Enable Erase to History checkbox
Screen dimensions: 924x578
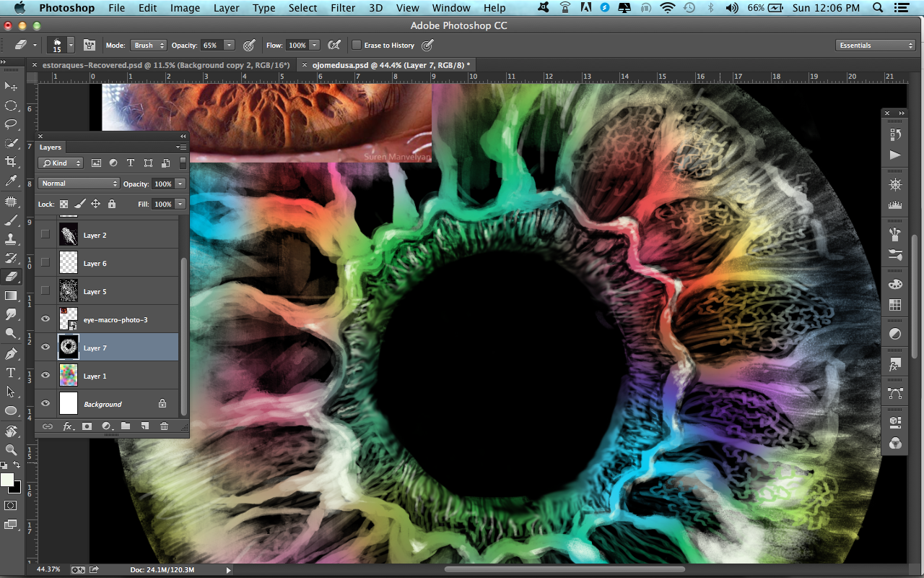pos(356,45)
